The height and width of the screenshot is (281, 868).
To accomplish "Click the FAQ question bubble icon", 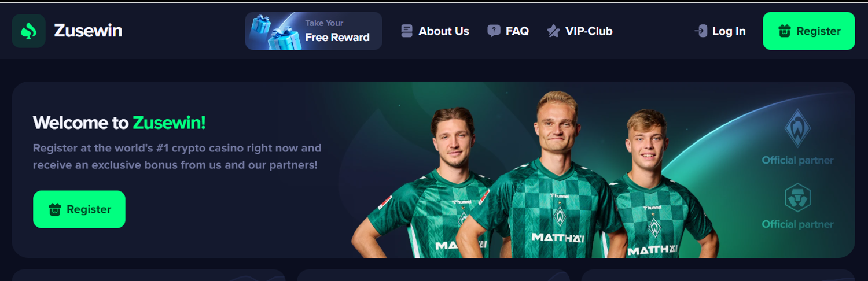I will 494,31.
